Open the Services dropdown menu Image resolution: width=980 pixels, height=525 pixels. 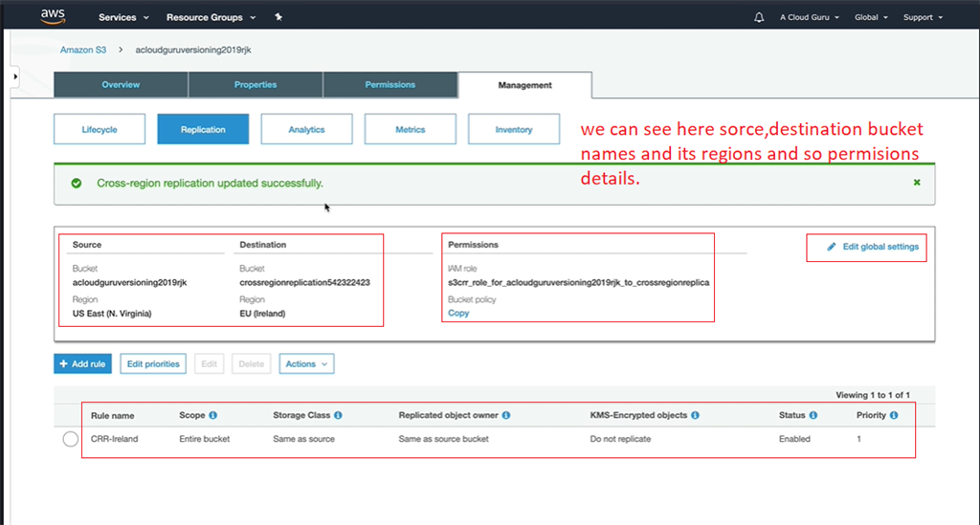point(123,17)
